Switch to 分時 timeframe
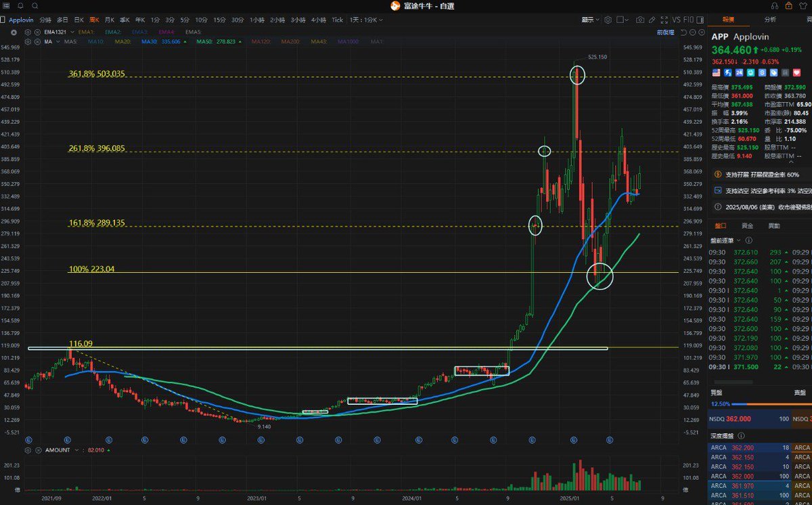This screenshot has width=812, height=505. coord(45,20)
